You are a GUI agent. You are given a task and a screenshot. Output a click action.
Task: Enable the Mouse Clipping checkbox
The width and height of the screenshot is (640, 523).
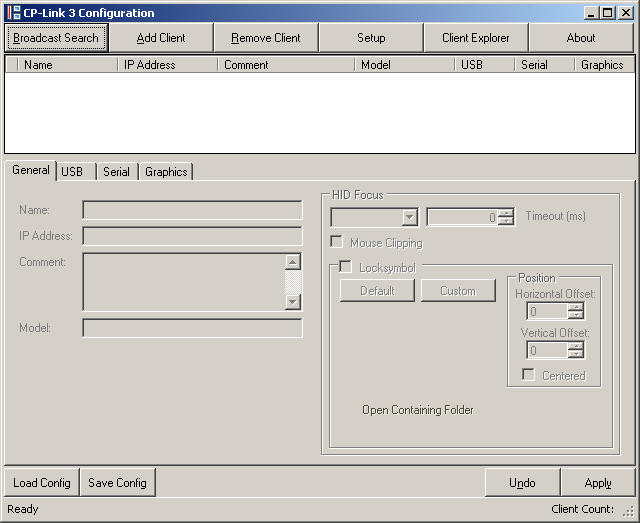336,242
